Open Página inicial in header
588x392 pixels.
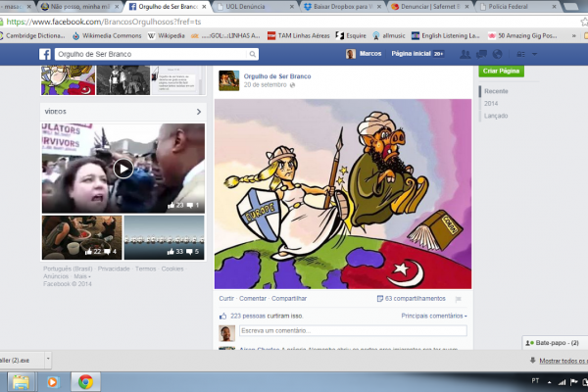411,54
